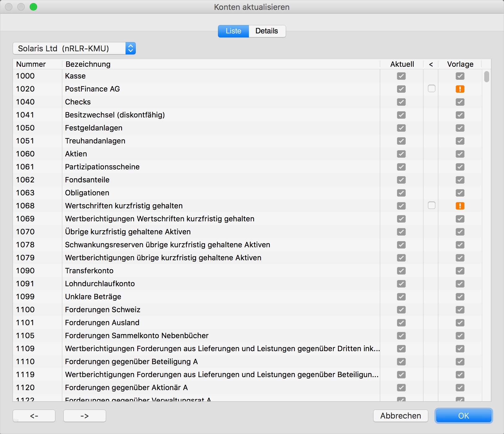This screenshot has width=504, height=434.
Task: Toggle the Aktuell checkbox for Festgeldanlagen
Action: (401, 128)
